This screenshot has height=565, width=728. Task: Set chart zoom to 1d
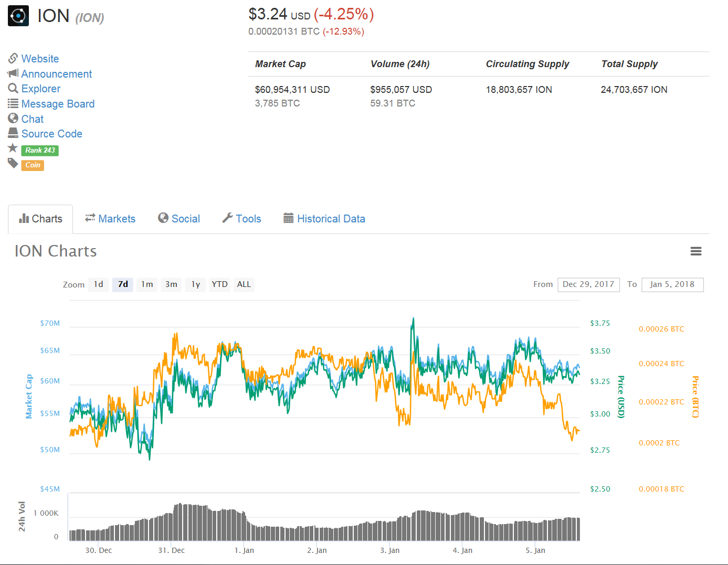pos(99,284)
